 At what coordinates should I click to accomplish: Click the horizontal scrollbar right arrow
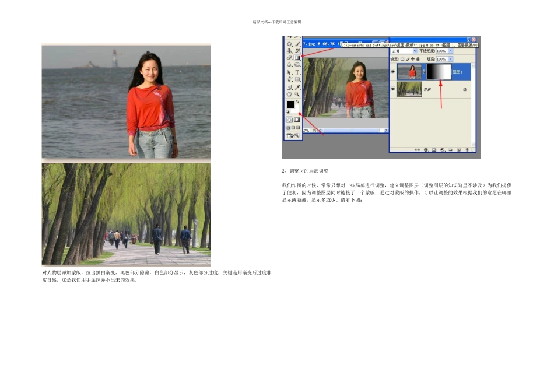coord(386,131)
